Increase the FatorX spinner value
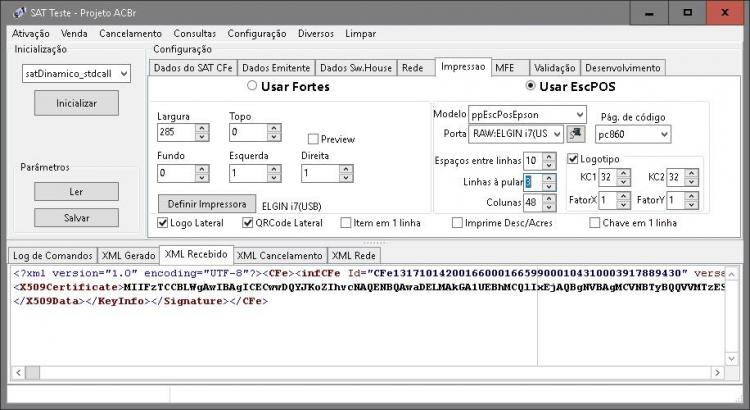This screenshot has width=750, height=410. click(x=624, y=195)
